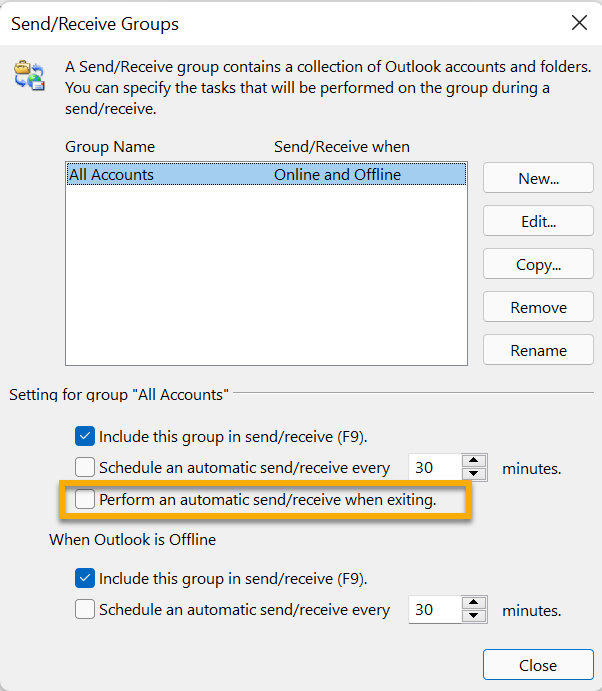Screen dimensions: 602x691
Task: Click the Copy... button
Action: click(538, 264)
